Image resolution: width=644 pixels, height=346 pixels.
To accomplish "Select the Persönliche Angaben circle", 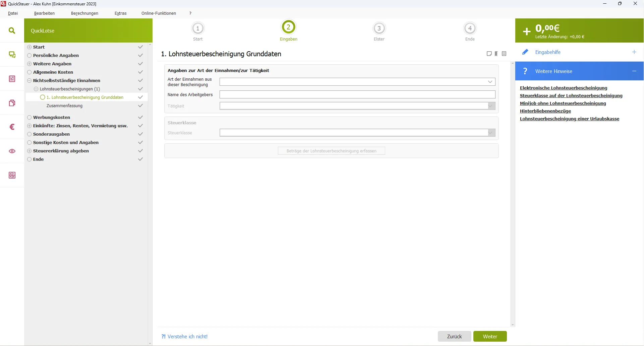I will pyautogui.click(x=30, y=55).
